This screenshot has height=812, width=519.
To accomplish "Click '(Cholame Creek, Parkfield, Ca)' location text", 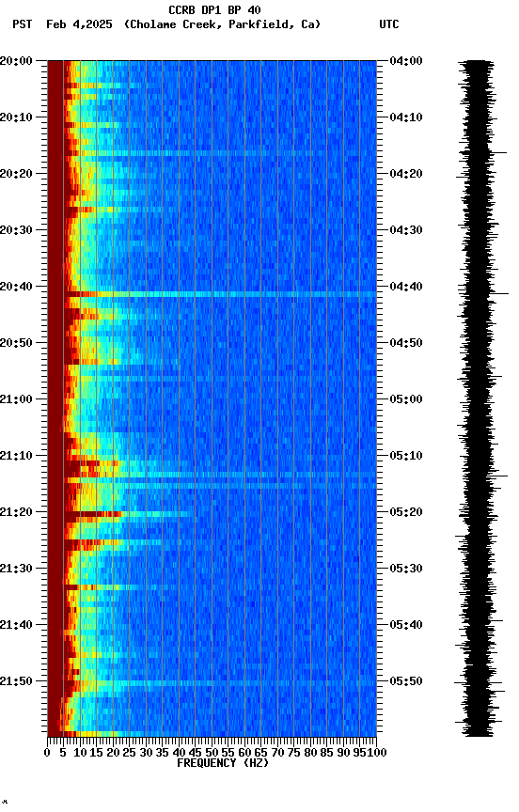I will 222,24.
